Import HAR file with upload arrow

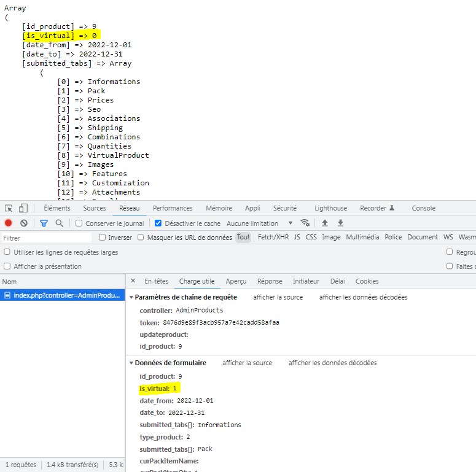[324, 223]
